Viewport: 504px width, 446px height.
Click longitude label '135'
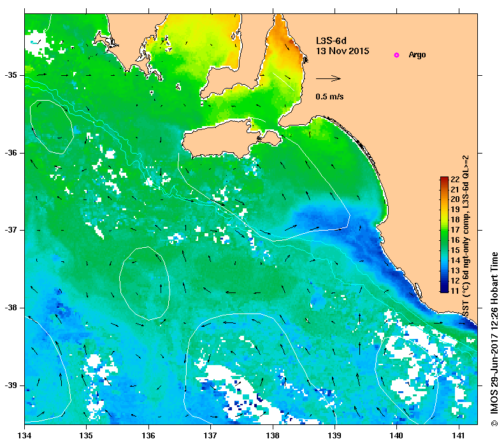coord(86,436)
